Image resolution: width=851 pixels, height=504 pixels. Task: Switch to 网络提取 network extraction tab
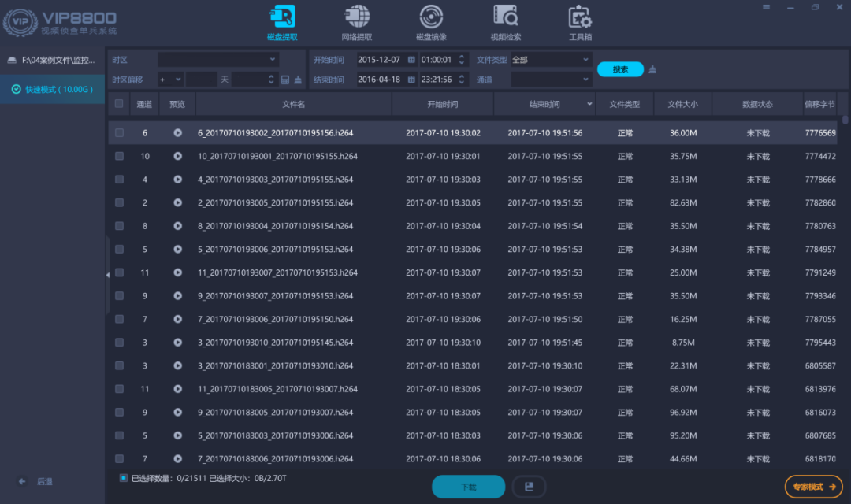[357, 22]
